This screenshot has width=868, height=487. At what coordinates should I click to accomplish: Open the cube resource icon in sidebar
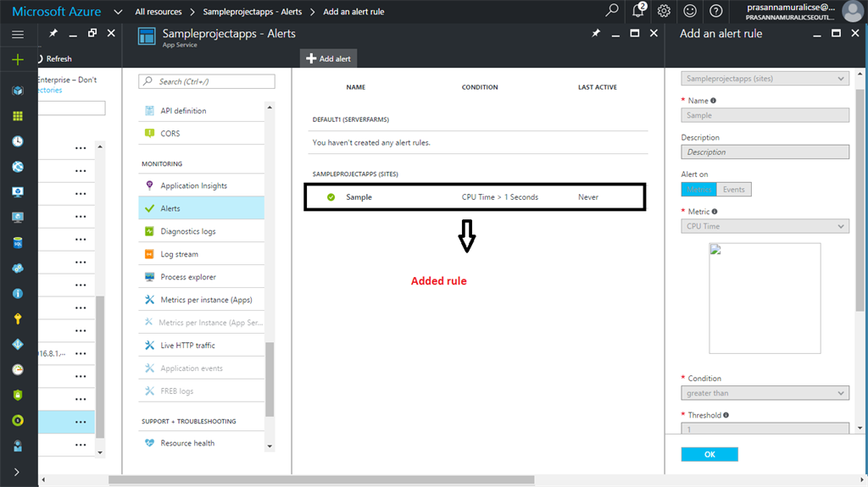(18, 91)
